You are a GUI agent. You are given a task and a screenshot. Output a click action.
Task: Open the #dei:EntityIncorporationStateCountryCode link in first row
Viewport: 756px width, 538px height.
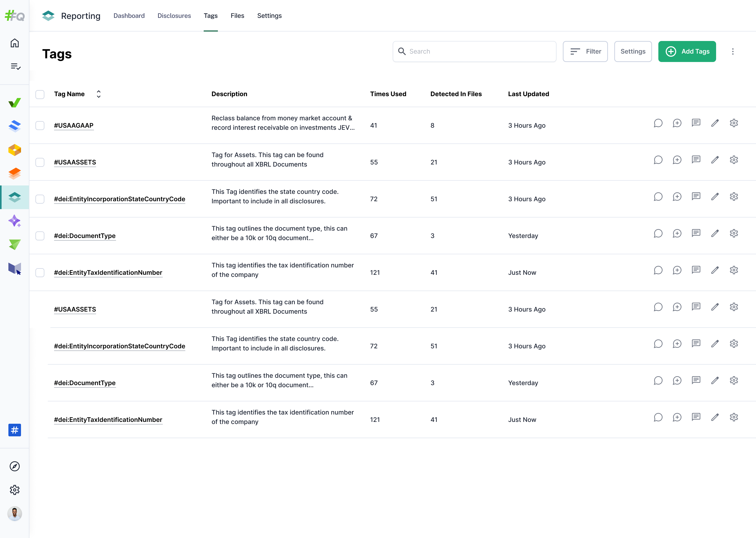pyautogui.click(x=119, y=199)
